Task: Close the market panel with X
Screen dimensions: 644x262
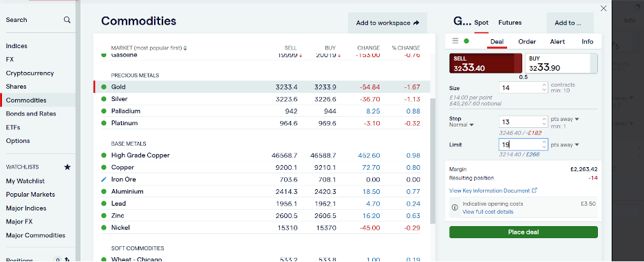Action: pyautogui.click(x=603, y=8)
